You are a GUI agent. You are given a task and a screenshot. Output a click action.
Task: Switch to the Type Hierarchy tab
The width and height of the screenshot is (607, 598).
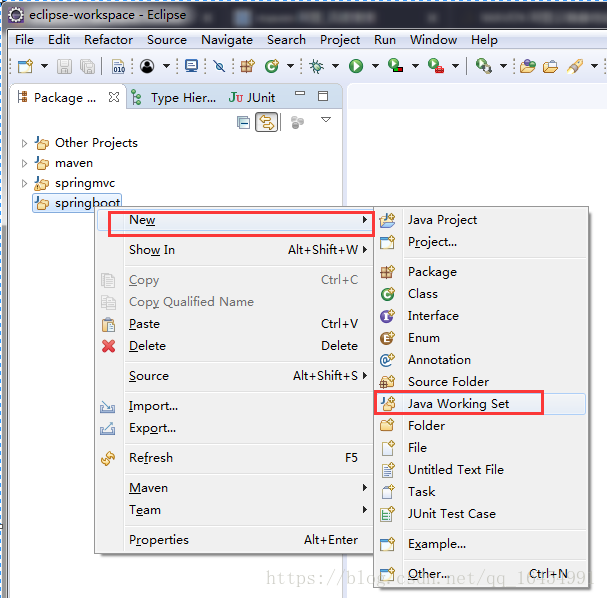(173, 98)
